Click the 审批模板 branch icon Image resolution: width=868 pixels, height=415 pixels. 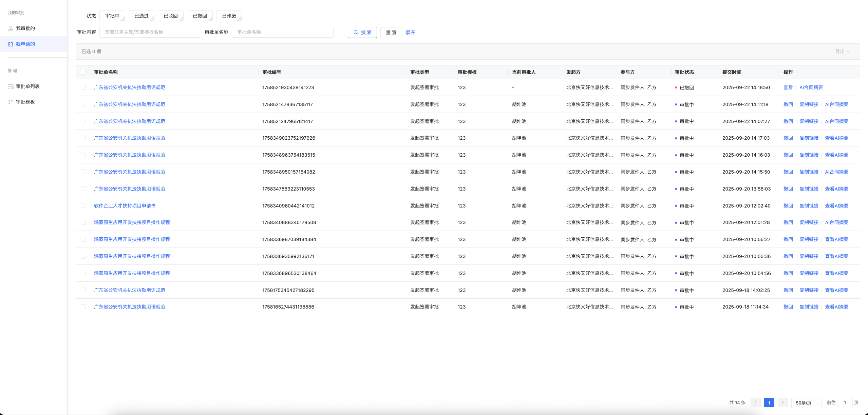11,102
